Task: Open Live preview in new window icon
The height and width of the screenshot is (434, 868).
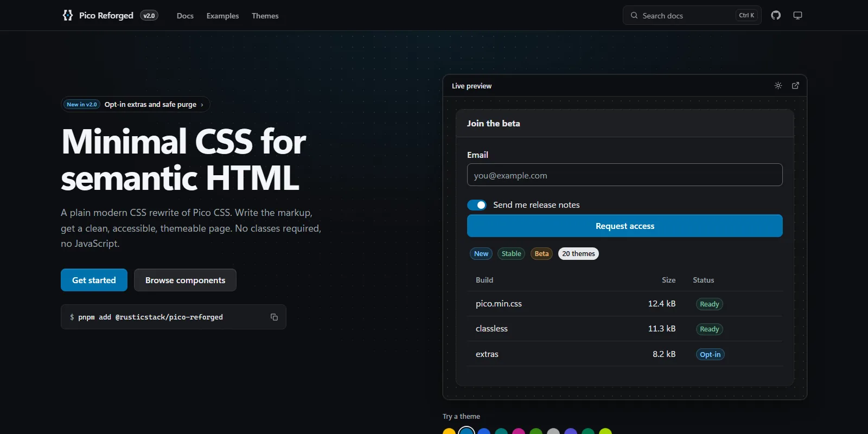Action: [795, 86]
